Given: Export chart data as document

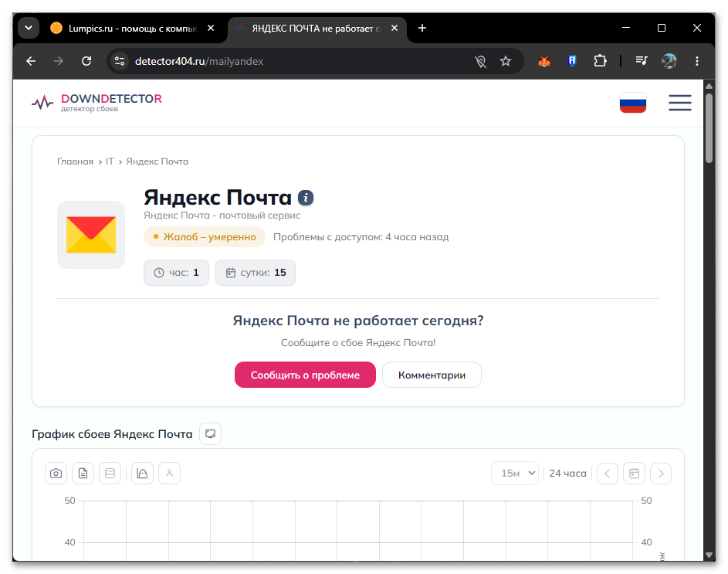Looking at the screenshot, I should (83, 474).
